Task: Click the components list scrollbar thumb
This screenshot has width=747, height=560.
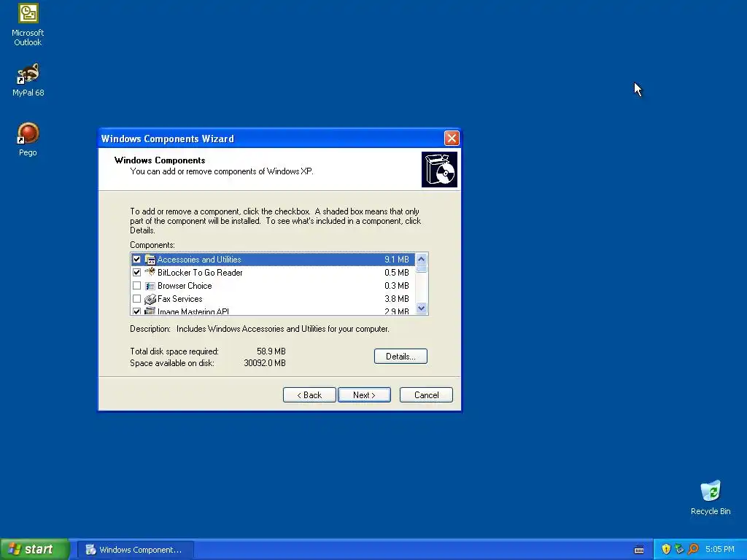Action: point(421,269)
